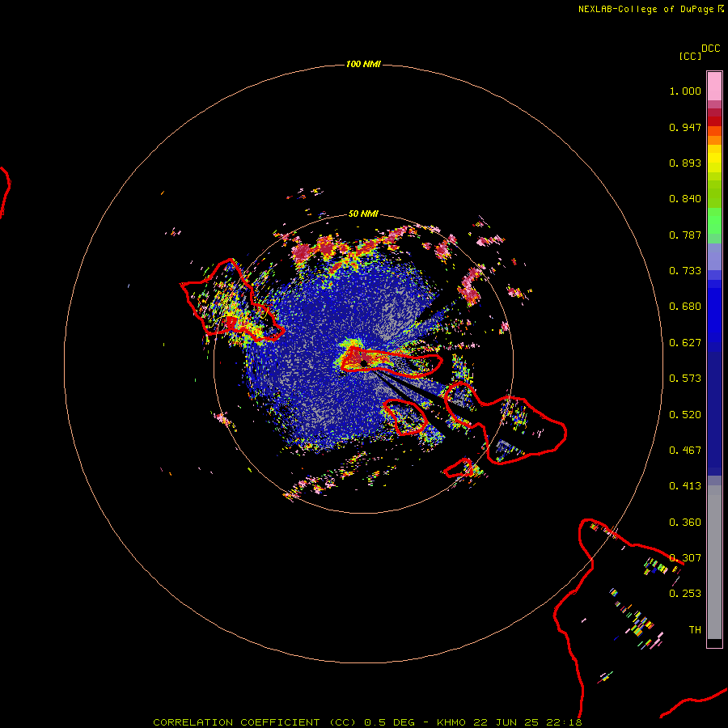The height and width of the screenshot is (728, 728).
Task: Click the 0.787 legend value
Action: [685, 235]
